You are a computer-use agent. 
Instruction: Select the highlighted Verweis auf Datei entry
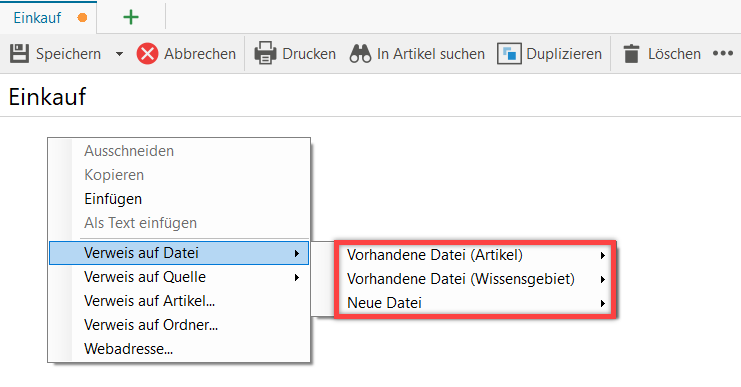point(179,253)
